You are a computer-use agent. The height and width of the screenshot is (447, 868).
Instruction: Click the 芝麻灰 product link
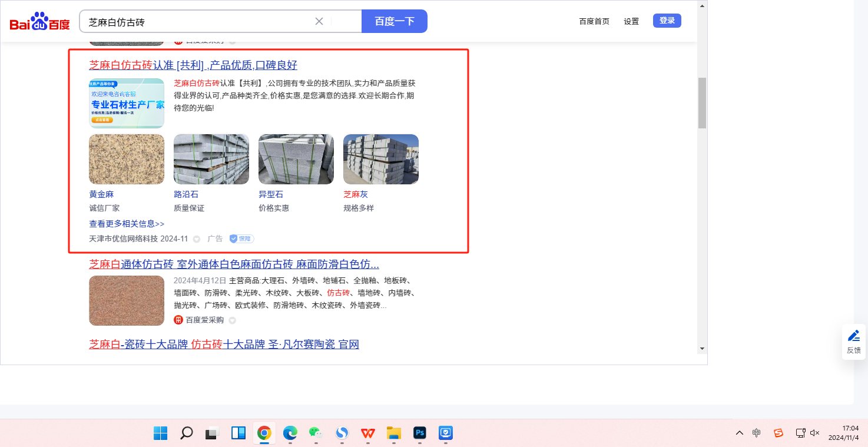356,194
